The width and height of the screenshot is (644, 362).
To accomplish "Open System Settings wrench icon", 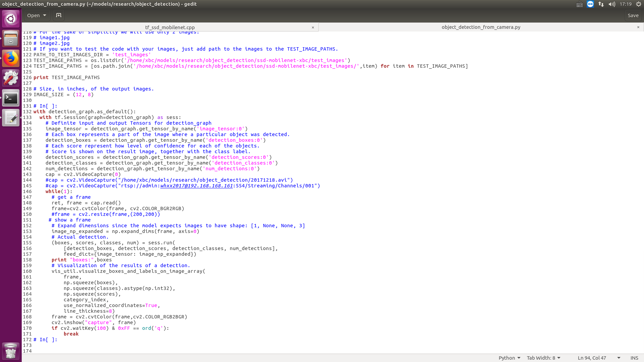I will coord(11,78).
